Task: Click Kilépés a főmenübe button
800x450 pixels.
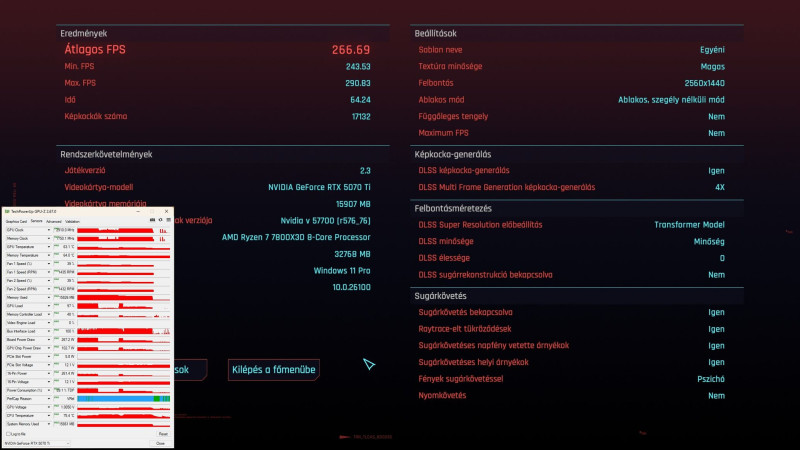Action: pos(273,370)
